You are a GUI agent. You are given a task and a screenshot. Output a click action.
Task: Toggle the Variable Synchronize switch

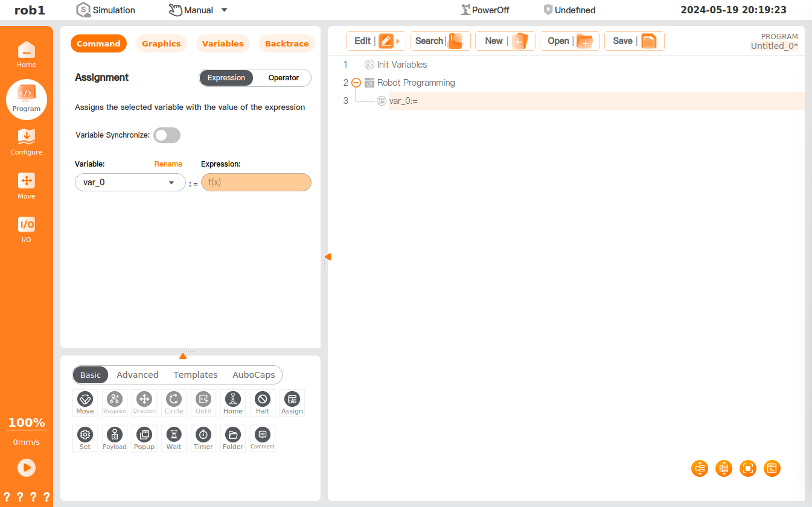point(167,135)
